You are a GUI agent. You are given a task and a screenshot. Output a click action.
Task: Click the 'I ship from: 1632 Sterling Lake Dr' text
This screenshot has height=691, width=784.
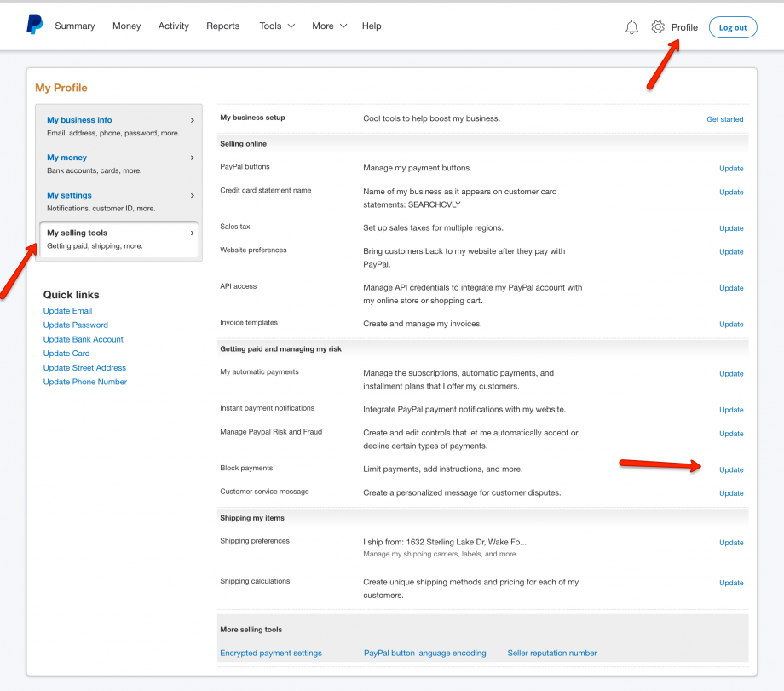pyautogui.click(x=445, y=542)
